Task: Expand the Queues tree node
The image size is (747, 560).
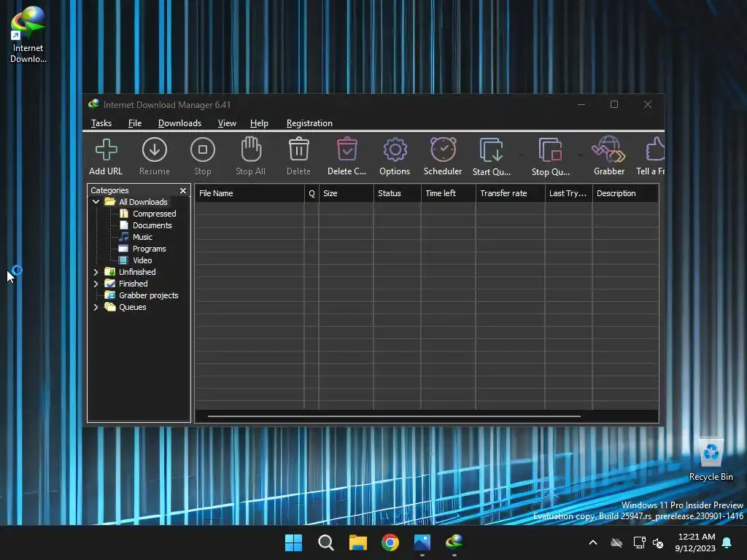Action: click(96, 307)
